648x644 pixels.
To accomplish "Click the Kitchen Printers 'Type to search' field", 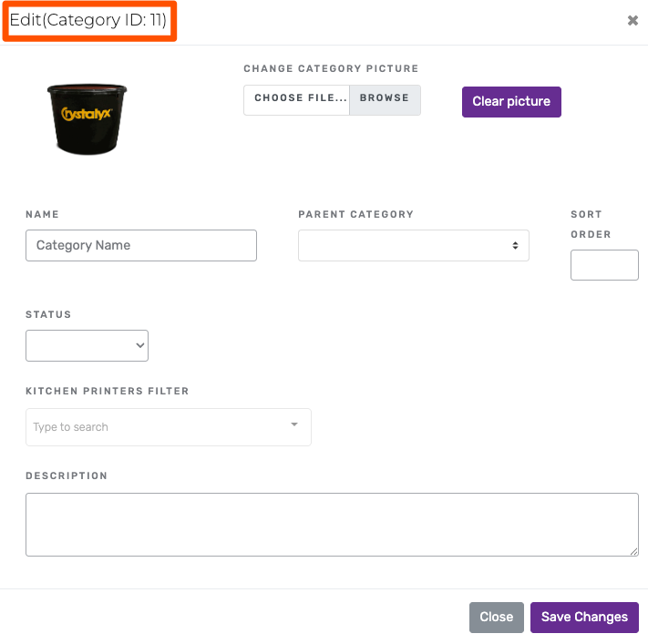I will (155, 427).
